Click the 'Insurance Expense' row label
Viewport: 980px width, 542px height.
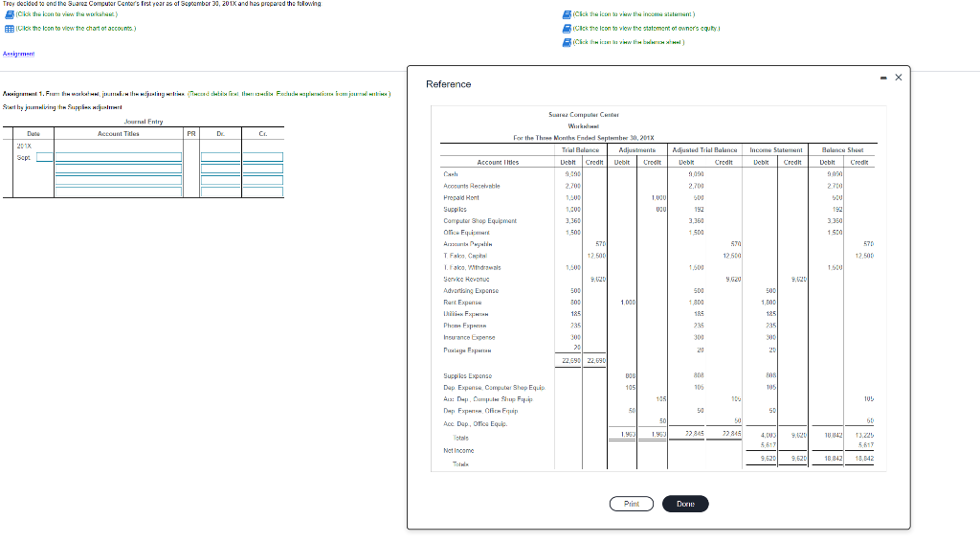[x=469, y=338]
